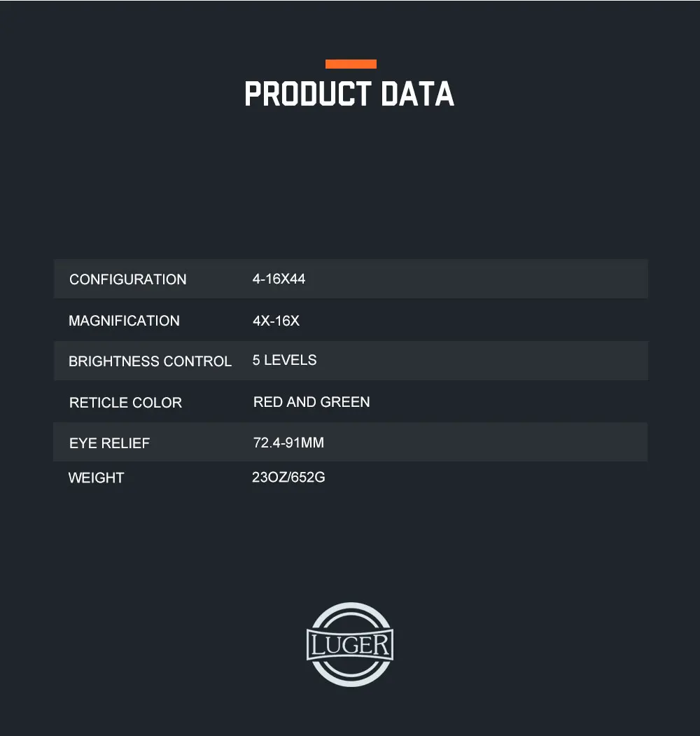Click the 4X-16X magnification value

click(276, 321)
